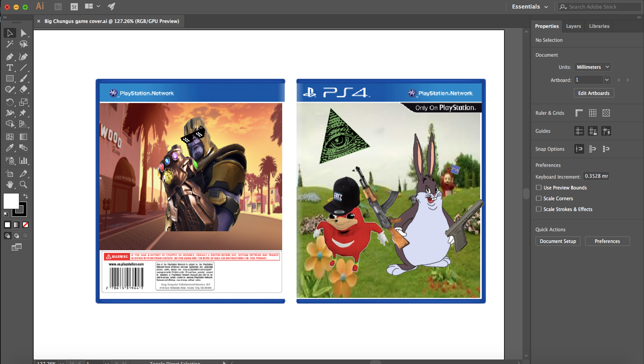Select the Selection tool arrow
Viewport: 644px width, 364px height.
pyautogui.click(x=9, y=33)
